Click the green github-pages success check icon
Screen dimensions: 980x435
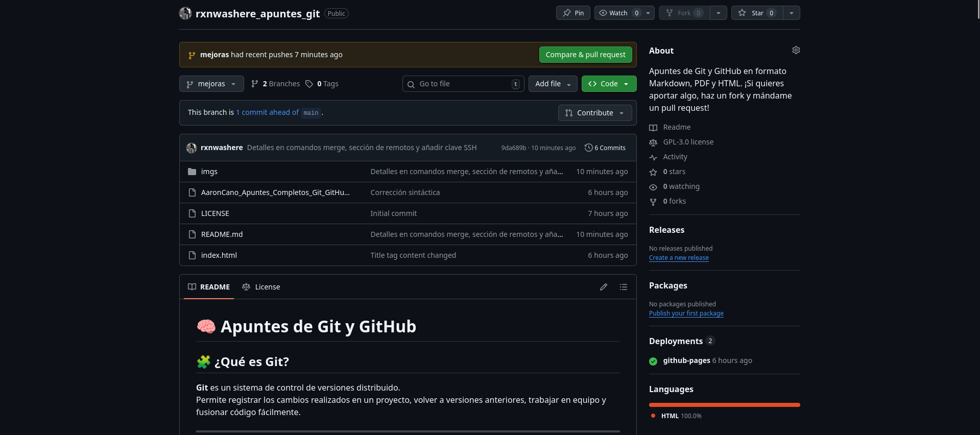point(653,361)
